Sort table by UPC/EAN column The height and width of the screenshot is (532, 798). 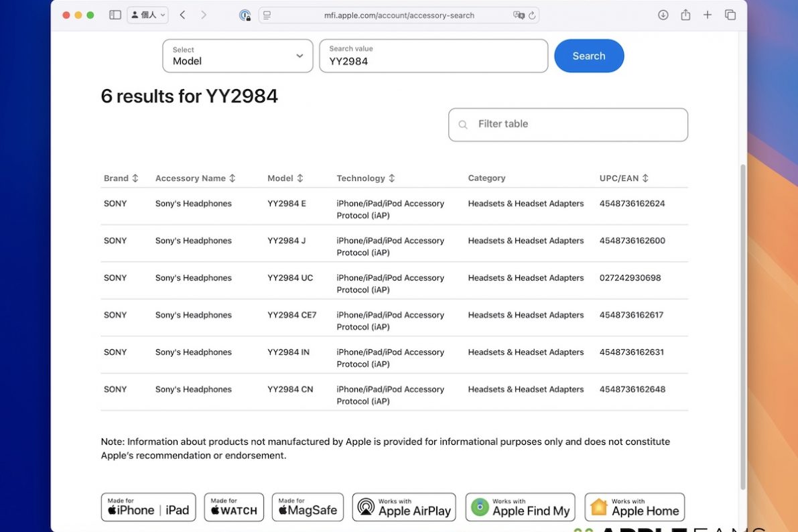(x=624, y=178)
